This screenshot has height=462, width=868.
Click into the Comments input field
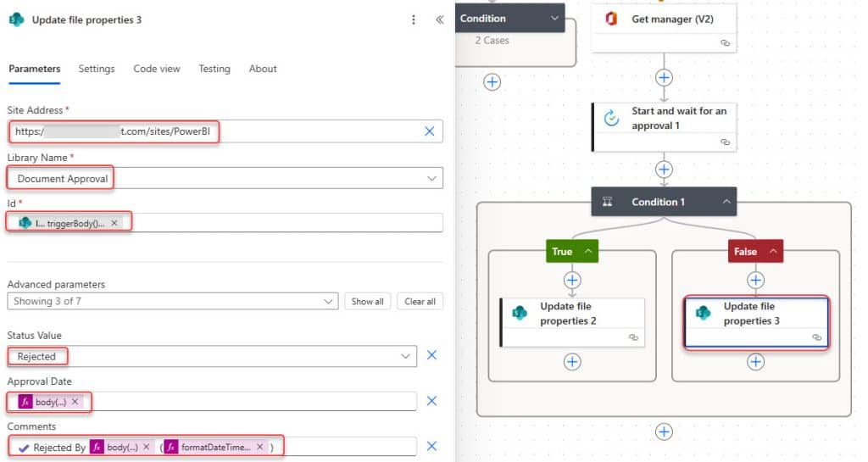tap(212, 447)
